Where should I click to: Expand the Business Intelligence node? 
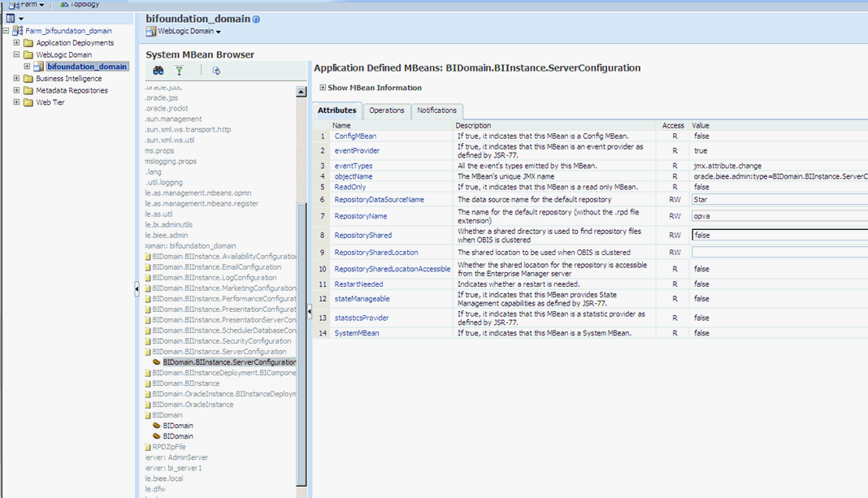(x=16, y=79)
